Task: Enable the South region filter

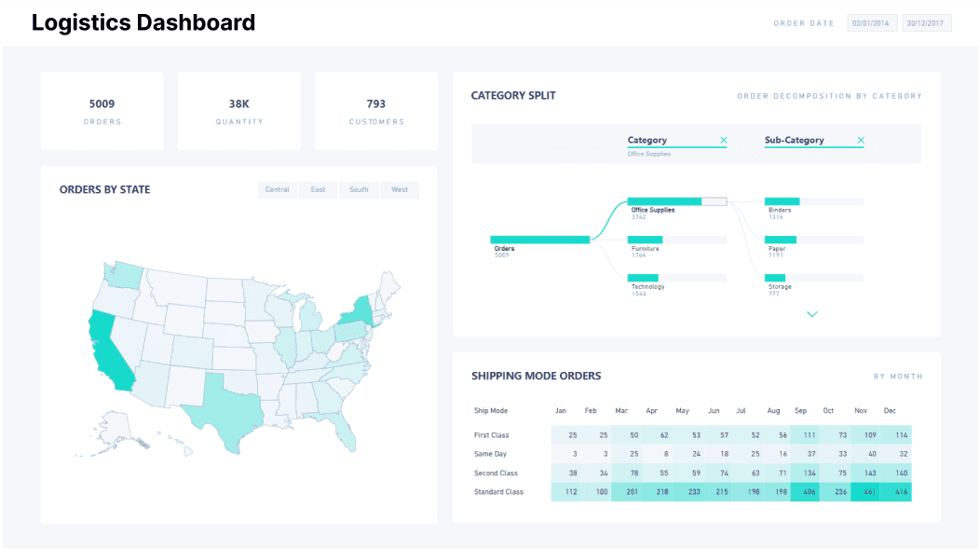Action: (x=359, y=189)
